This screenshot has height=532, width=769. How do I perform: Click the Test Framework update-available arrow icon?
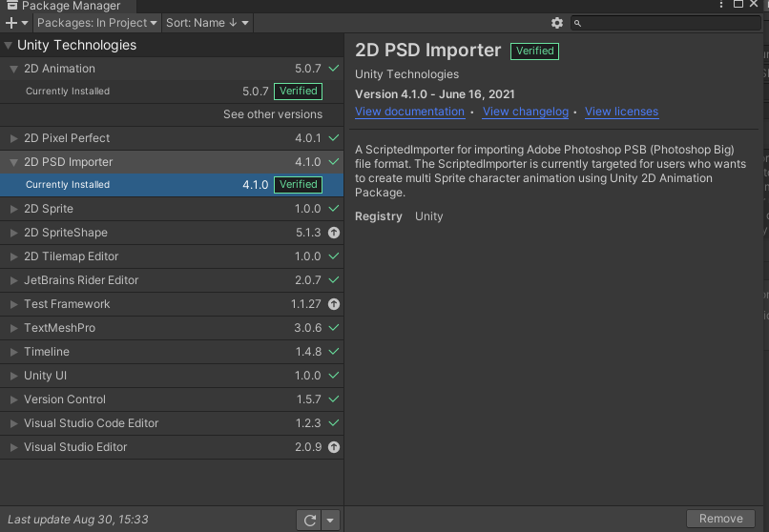tap(334, 304)
